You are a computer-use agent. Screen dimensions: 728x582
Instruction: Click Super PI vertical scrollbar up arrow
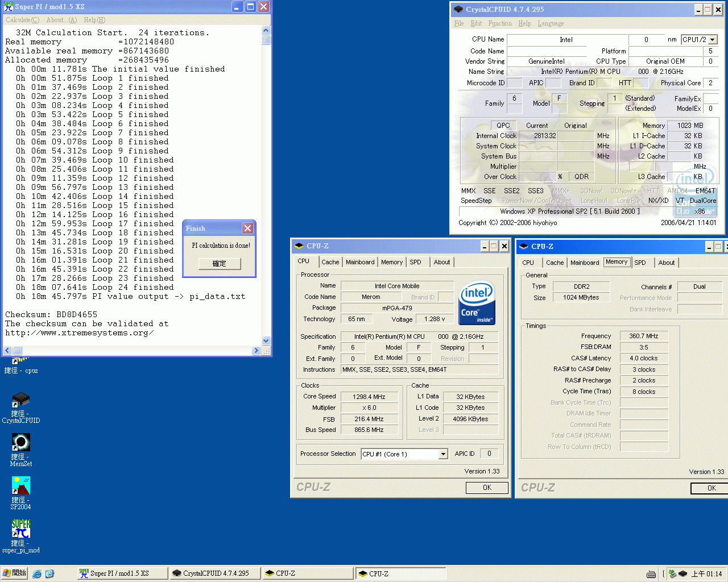(x=266, y=31)
